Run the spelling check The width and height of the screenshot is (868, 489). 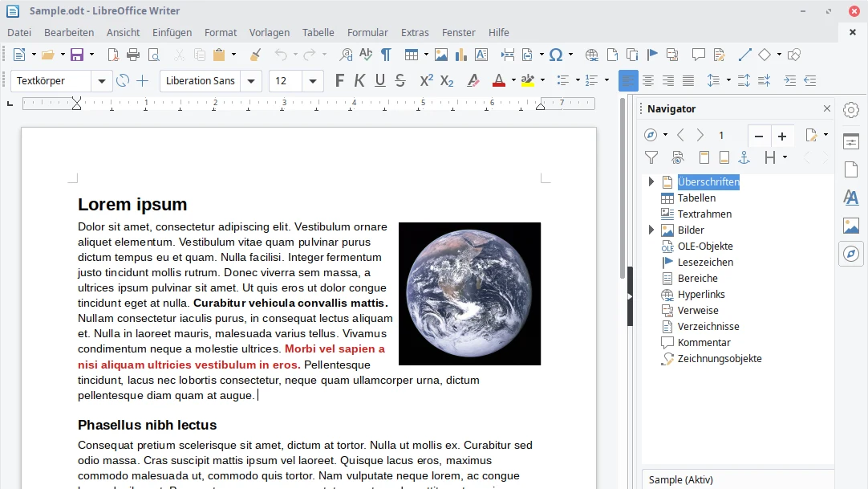click(x=365, y=55)
